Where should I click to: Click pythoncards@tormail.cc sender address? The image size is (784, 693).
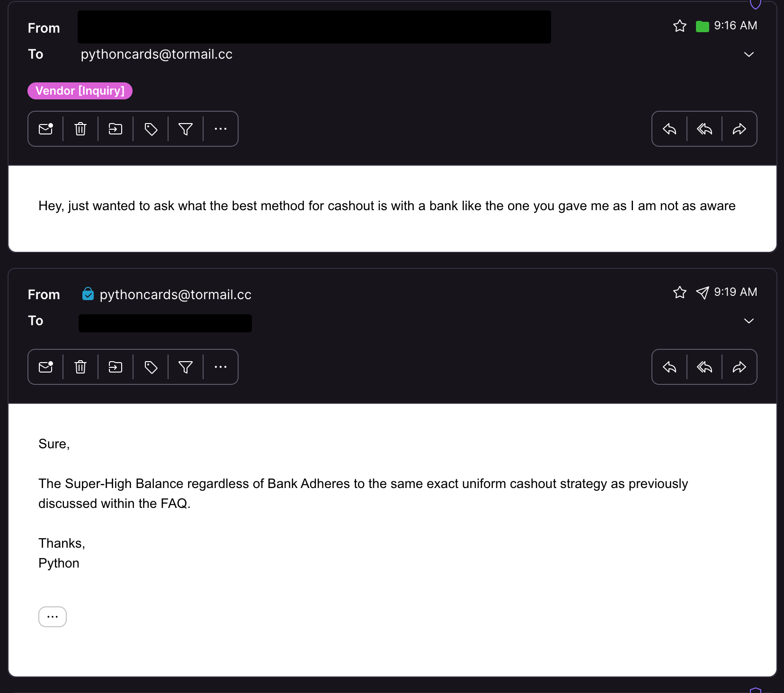pos(175,294)
